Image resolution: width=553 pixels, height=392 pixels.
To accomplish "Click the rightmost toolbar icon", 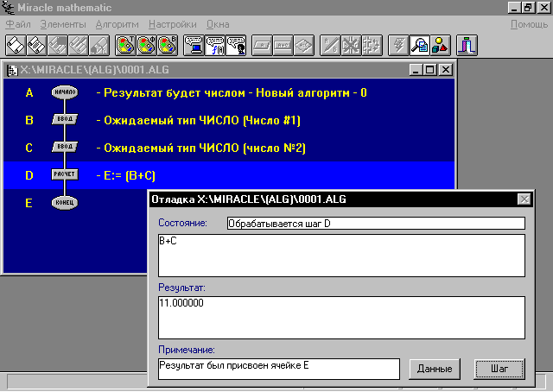I will tap(467, 45).
